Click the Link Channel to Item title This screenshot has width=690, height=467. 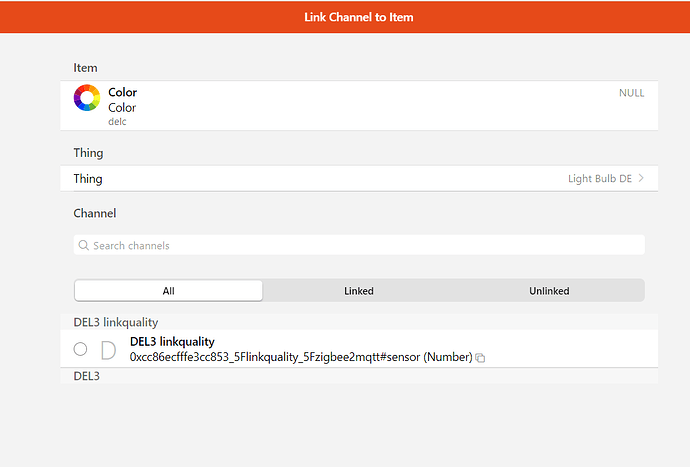pyautogui.click(x=358, y=17)
